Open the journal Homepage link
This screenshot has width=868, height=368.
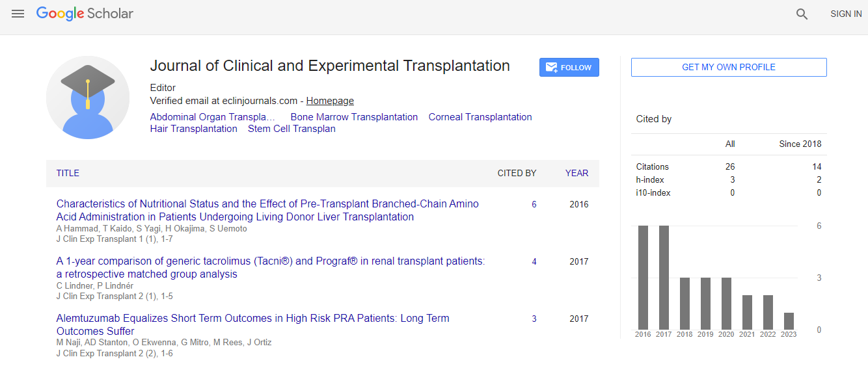pyautogui.click(x=330, y=101)
